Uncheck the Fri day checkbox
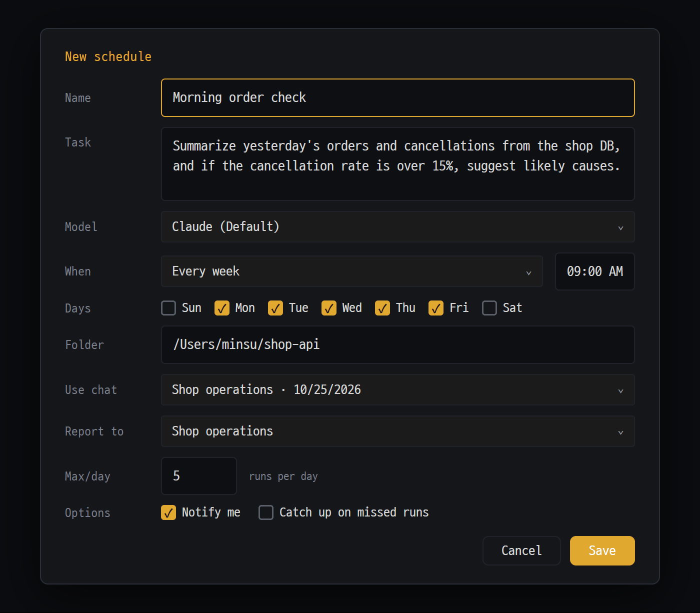This screenshot has width=700, height=613. point(436,308)
